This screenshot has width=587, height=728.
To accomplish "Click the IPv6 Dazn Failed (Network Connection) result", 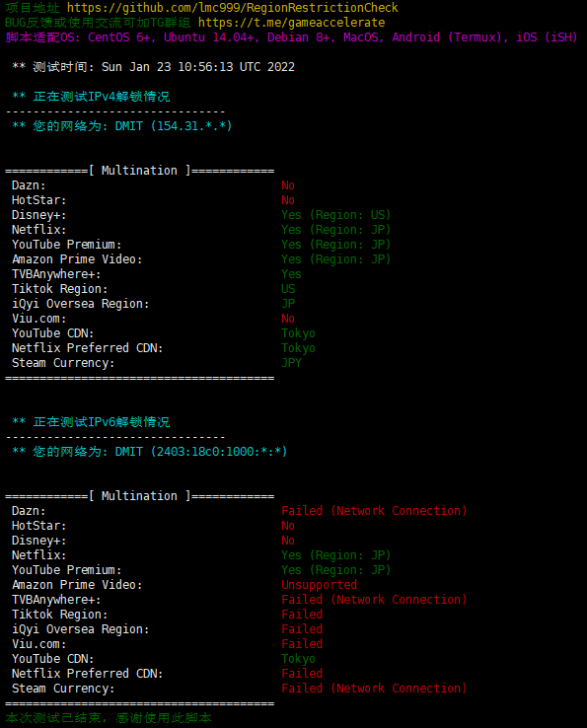I will [374, 511].
